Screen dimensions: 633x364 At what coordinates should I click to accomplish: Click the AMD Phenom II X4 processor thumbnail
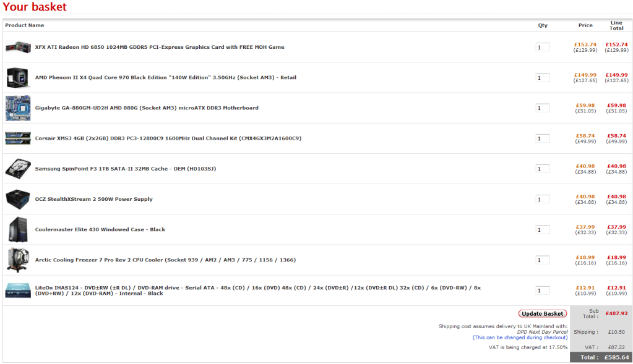coord(18,77)
